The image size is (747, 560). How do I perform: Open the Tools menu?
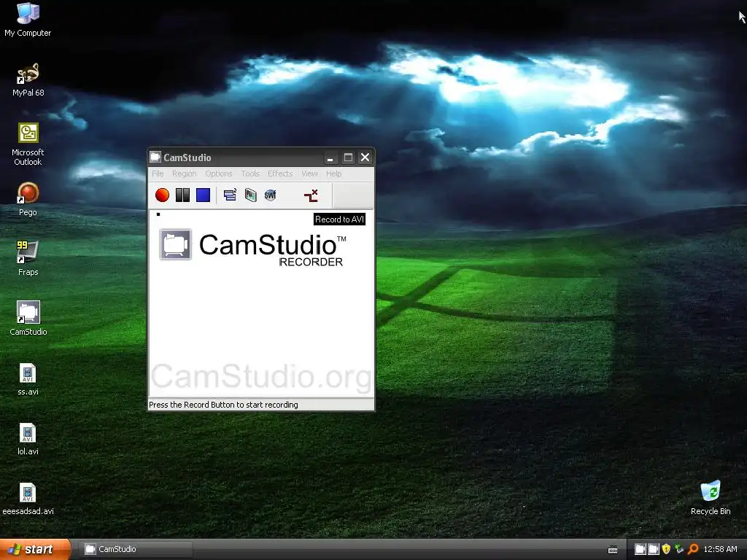pos(250,174)
